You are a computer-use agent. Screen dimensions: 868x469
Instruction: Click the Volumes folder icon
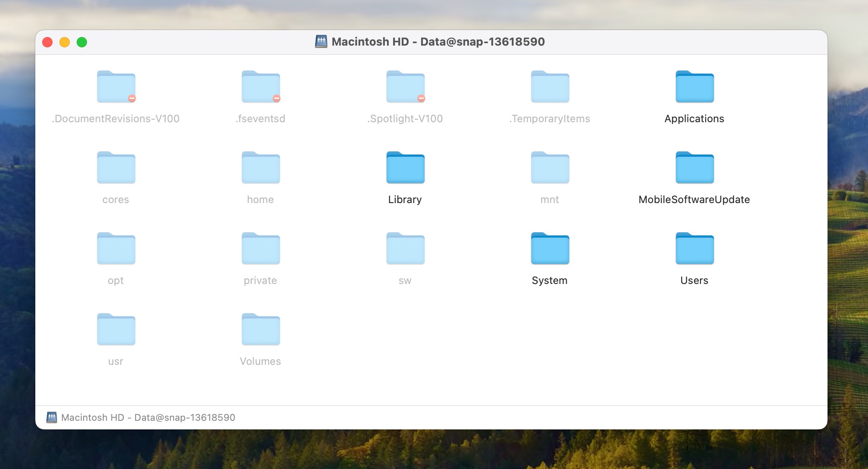260,330
